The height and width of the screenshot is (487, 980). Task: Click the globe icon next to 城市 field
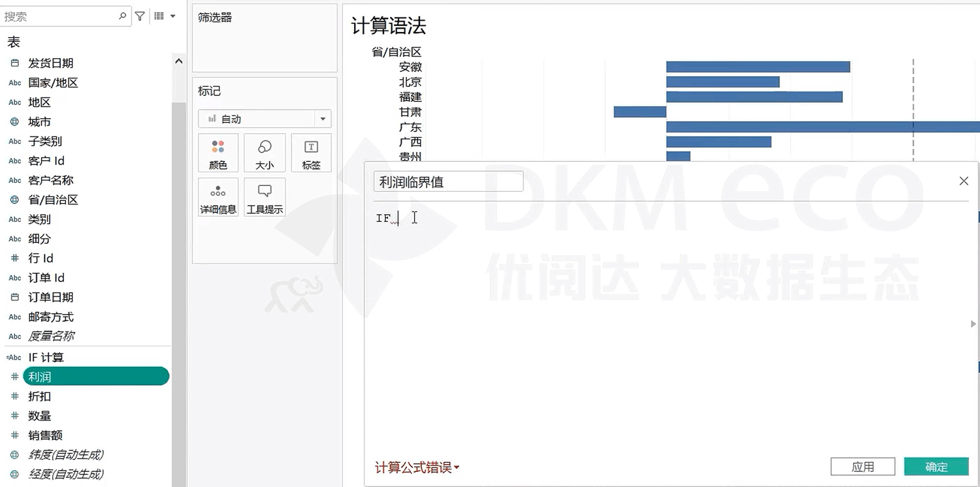pyautogui.click(x=14, y=122)
